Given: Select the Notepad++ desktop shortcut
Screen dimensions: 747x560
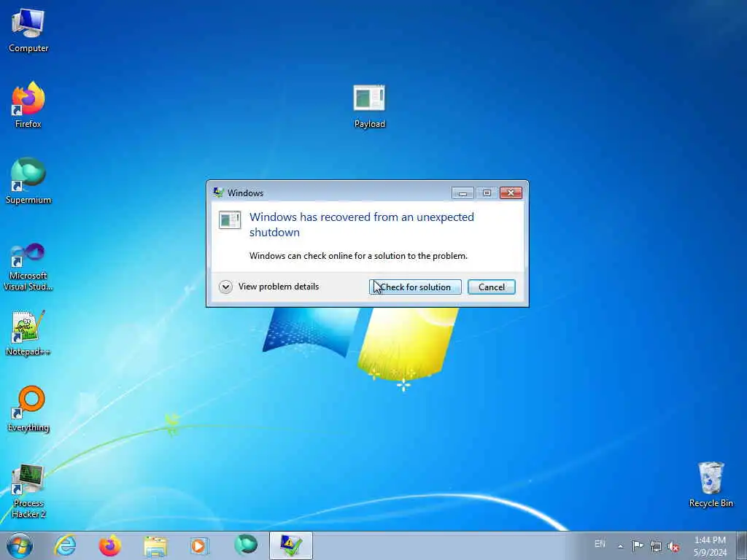Looking at the screenshot, I should pos(28,332).
